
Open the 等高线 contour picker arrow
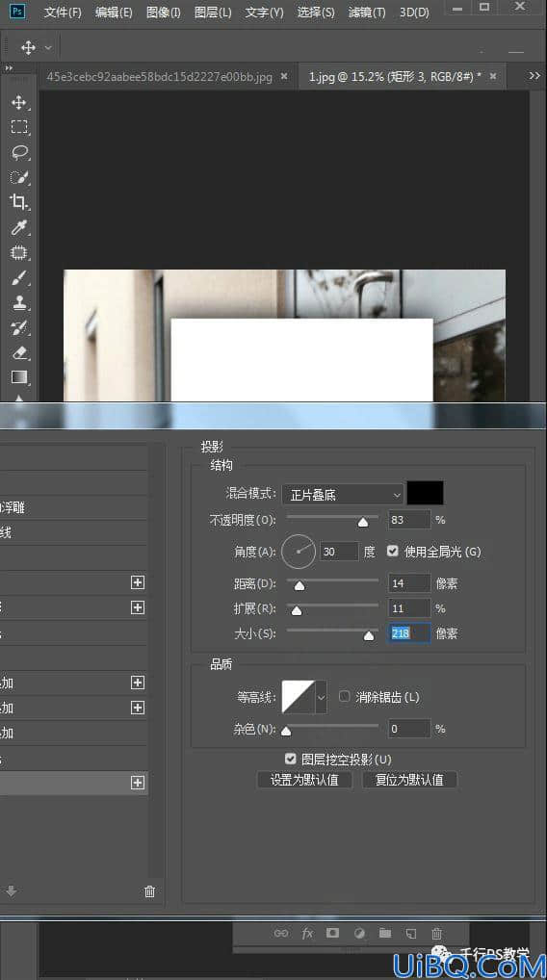pyautogui.click(x=322, y=696)
